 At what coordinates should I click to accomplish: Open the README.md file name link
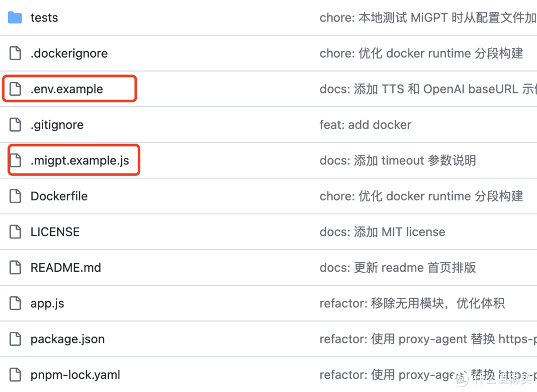[x=66, y=268]
